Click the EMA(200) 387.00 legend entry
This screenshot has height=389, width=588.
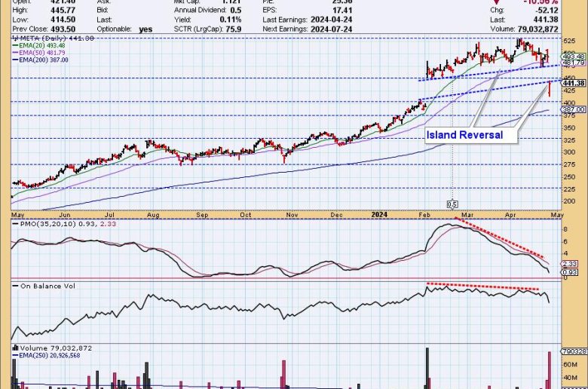pyautogui.click(x=40, y=60)
